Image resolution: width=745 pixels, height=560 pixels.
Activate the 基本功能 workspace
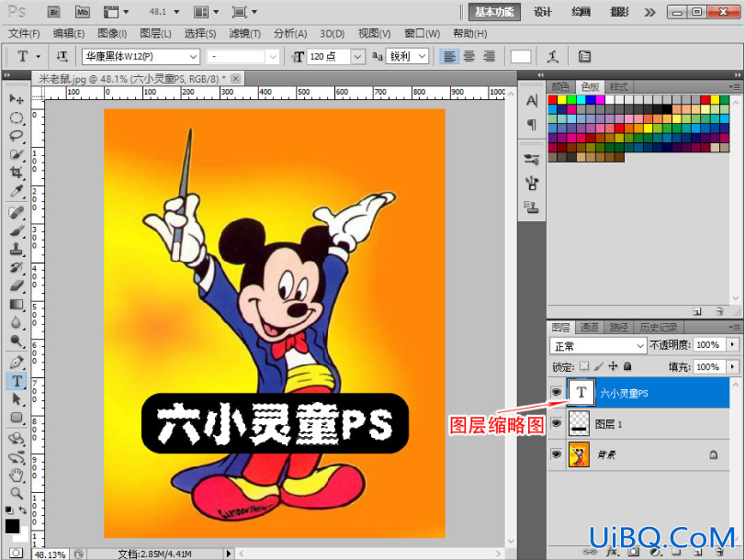[x=494, y=12]
